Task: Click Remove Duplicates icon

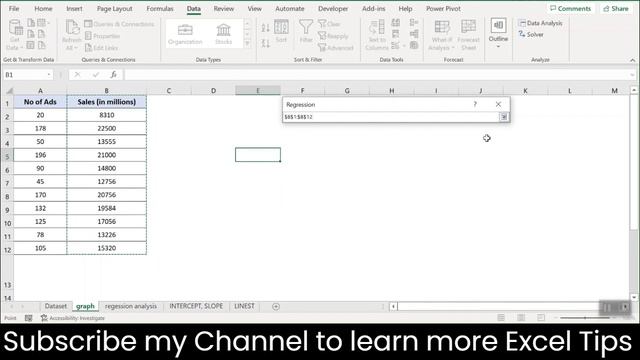Action: 396,34
